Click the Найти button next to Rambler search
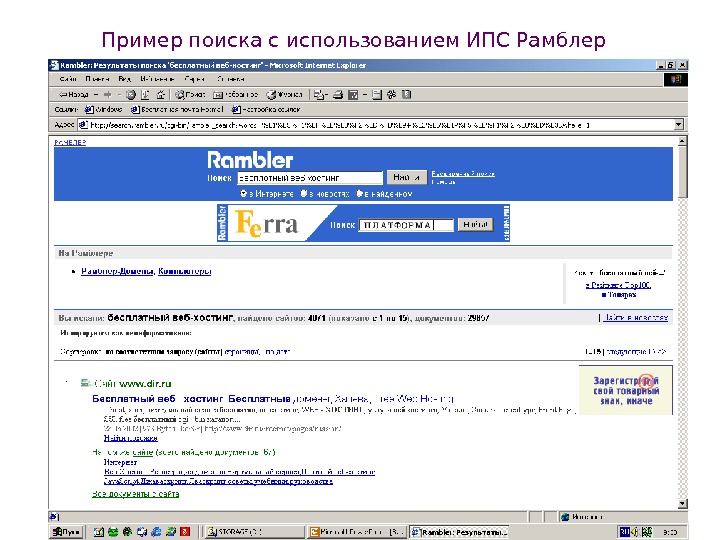The height and width of the screenshot is (540, 720). tap(406, 177)
